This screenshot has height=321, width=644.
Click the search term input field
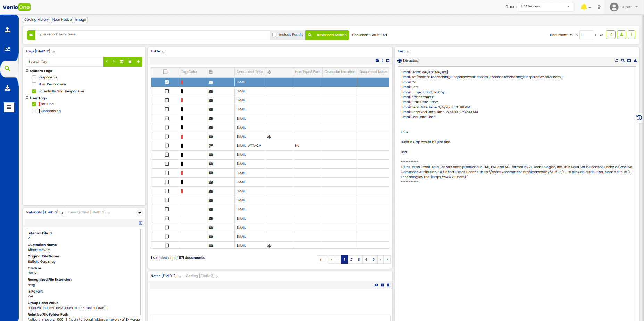(x=153, y=35)
